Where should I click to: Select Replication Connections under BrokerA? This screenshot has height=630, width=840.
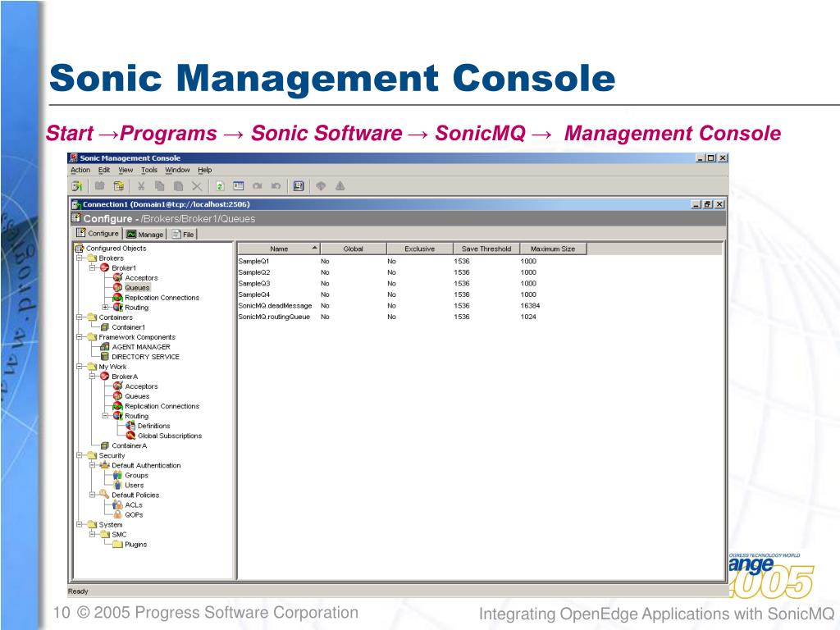click(x=162, y=406)
